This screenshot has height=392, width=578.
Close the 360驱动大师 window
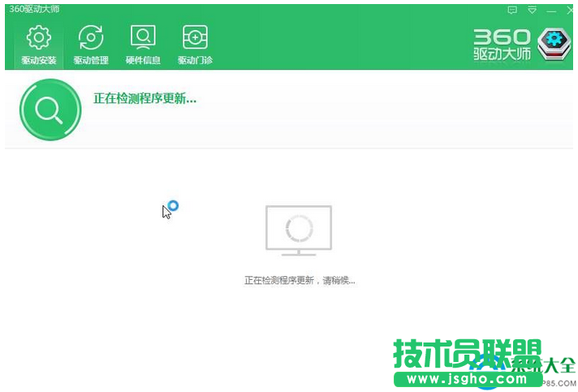570,11
